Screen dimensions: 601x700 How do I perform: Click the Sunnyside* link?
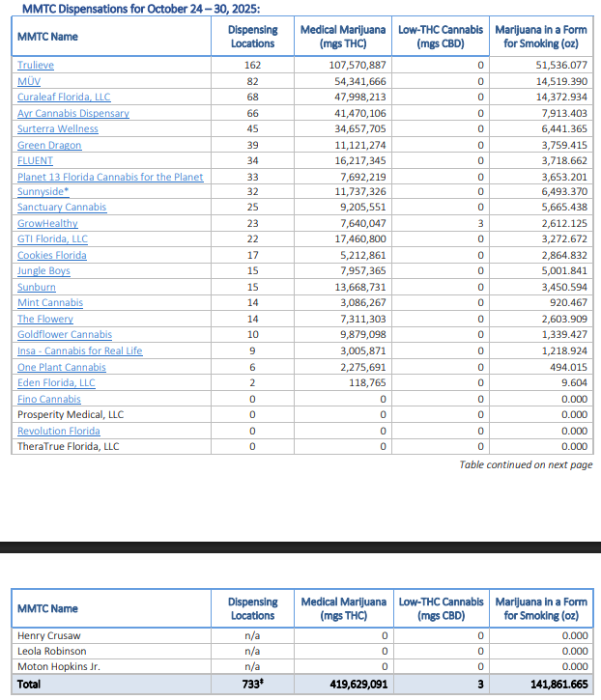point(43,192)
